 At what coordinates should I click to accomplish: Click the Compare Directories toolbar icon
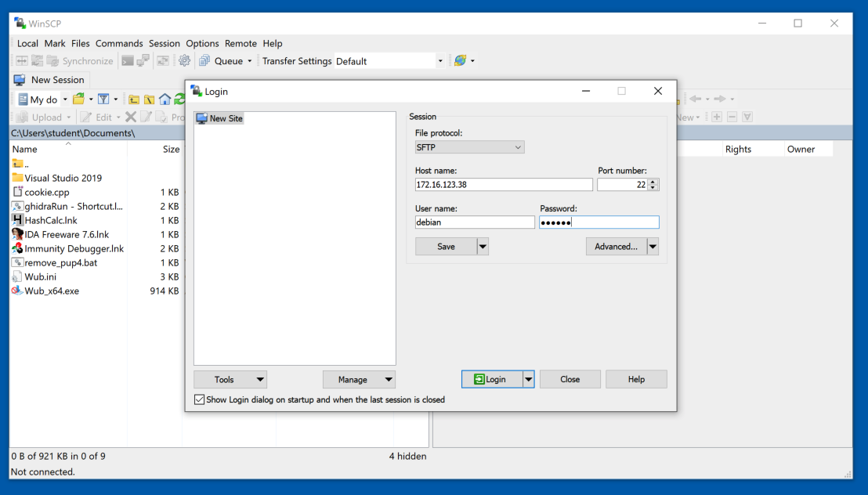pyautogui.click(x=22, y=61)
